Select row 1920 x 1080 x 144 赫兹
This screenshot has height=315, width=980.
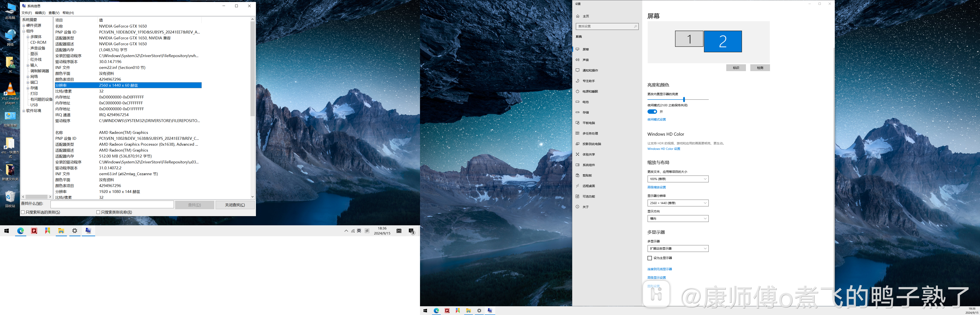pyautogui.click(x=128, y=192)
